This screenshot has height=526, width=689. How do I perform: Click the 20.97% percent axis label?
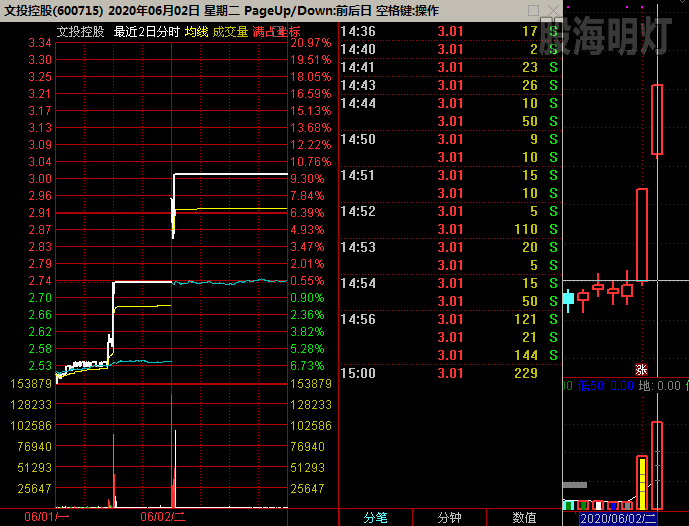coord(311,43)
